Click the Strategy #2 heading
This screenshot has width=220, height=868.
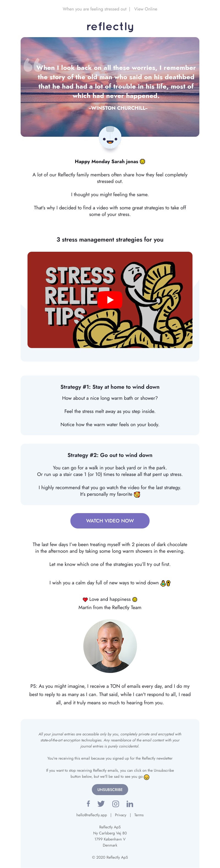(x=110, y=455)
